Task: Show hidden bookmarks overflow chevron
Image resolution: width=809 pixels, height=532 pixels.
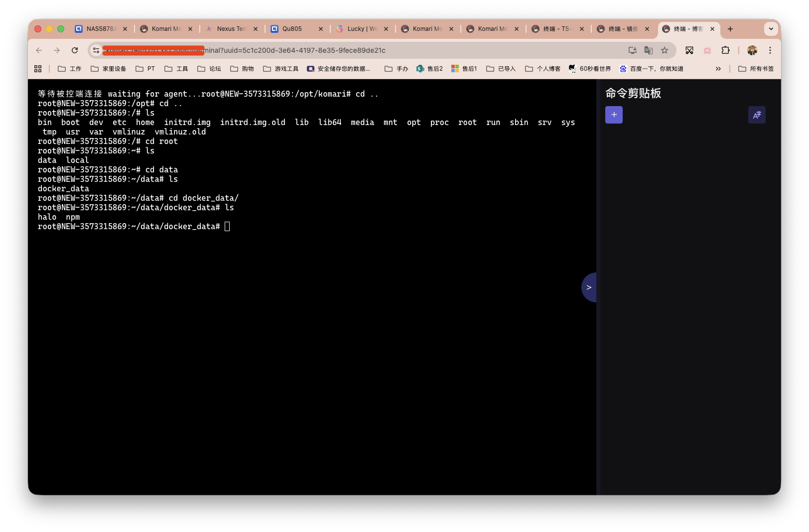Action: 718,69
